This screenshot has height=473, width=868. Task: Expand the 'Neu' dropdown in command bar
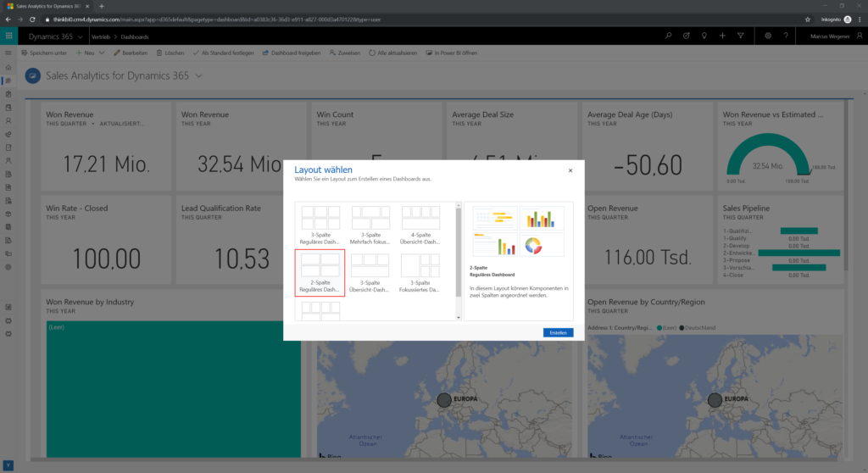(x=103, y=53)
